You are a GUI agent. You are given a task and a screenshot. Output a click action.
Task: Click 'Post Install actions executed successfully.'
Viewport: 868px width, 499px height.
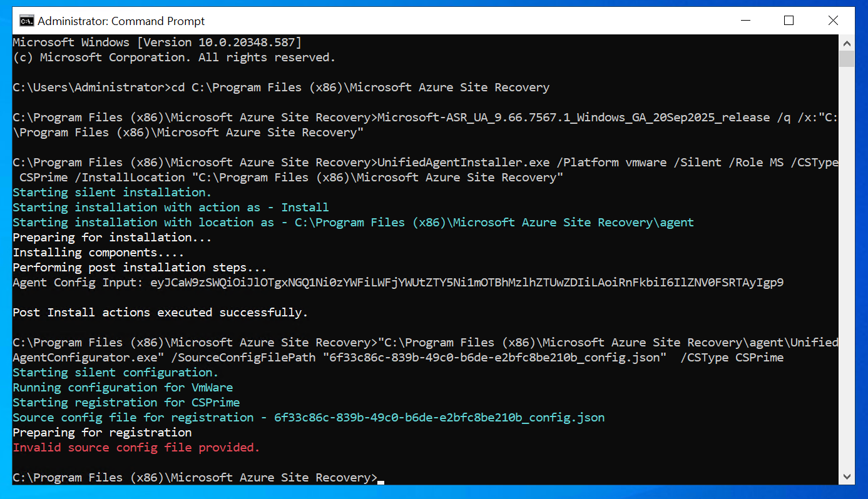point(160,312)
